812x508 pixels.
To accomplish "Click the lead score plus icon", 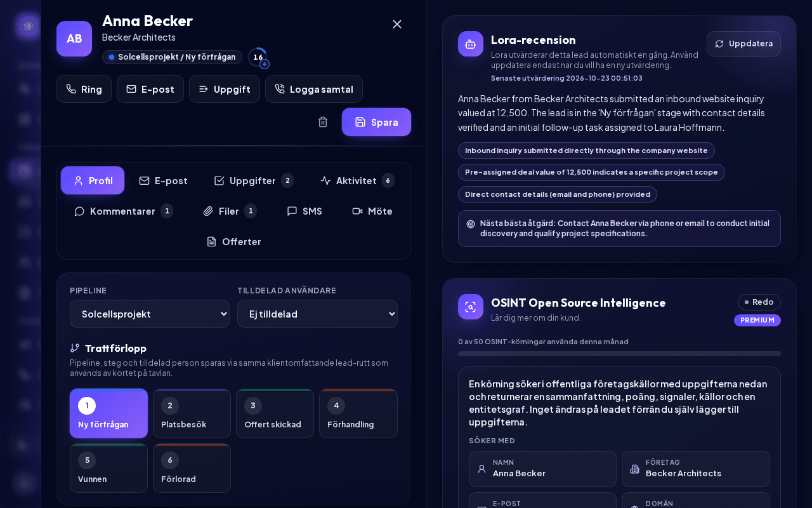I will 265,64.
